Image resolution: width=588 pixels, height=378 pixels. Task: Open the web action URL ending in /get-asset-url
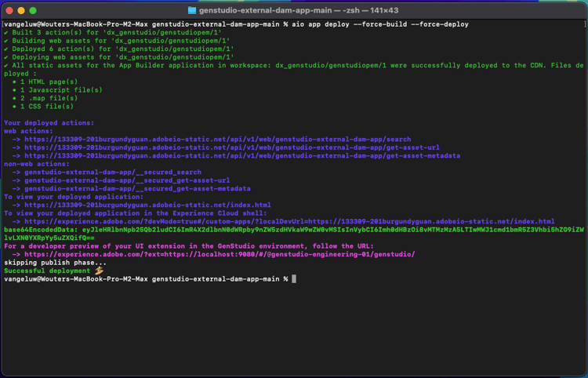tap(232, 147)
